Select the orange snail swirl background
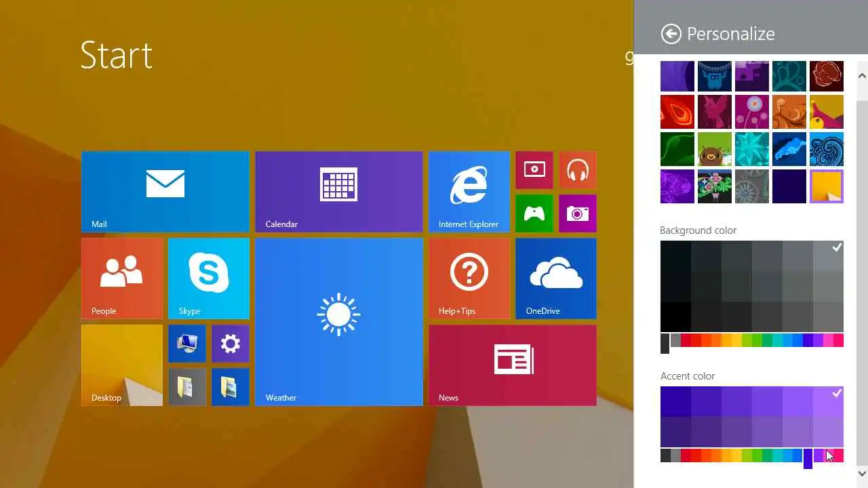868x488 pixels. 789,112
